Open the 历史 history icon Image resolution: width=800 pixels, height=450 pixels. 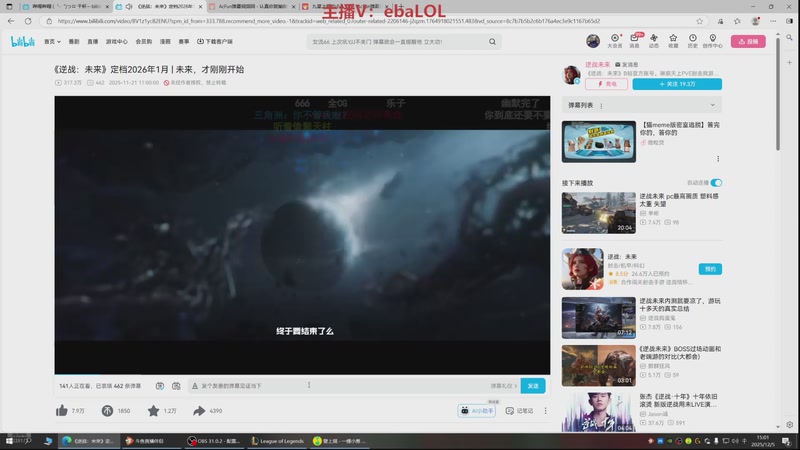coord(692,41)
